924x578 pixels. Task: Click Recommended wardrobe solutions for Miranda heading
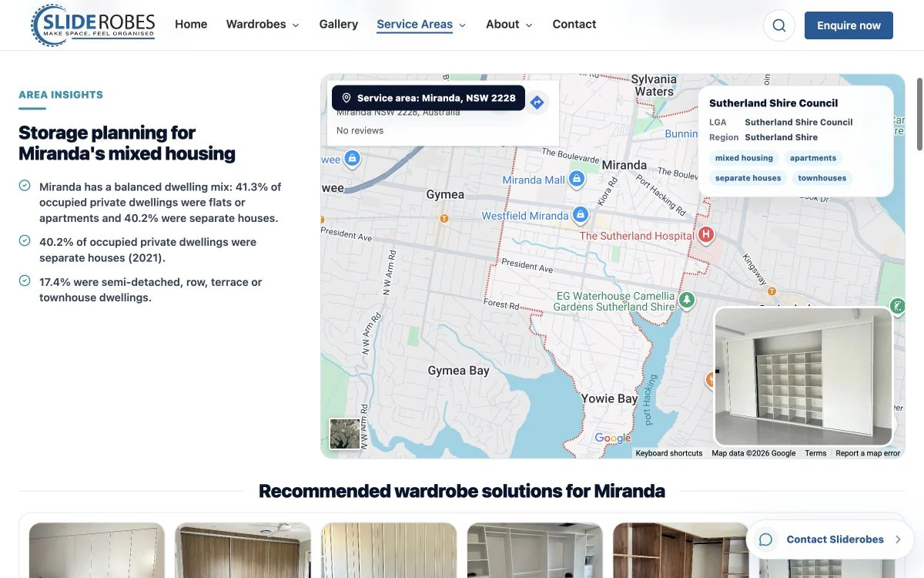point(462,491)
